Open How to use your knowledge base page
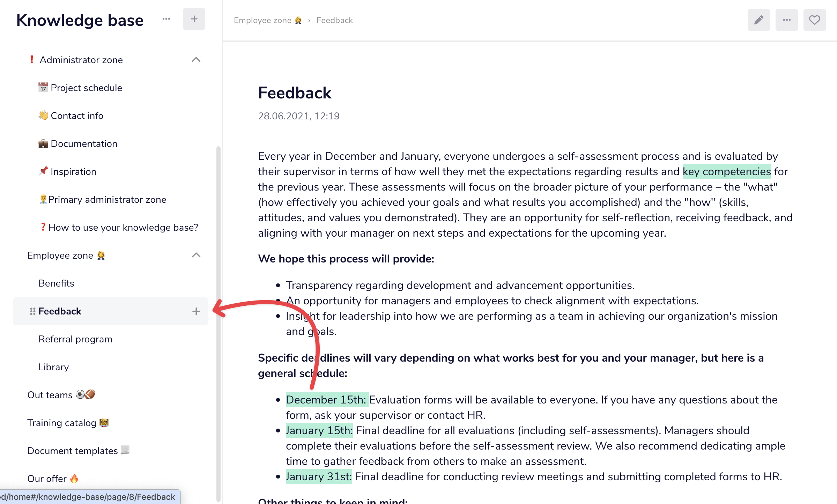Viewport: 837px width, 504px height. [x=119, y=227]
